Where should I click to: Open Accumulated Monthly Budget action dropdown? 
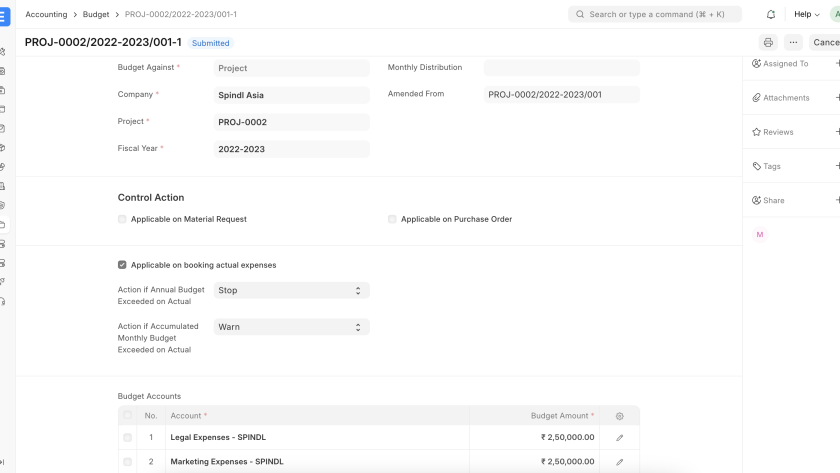[291, 327]
